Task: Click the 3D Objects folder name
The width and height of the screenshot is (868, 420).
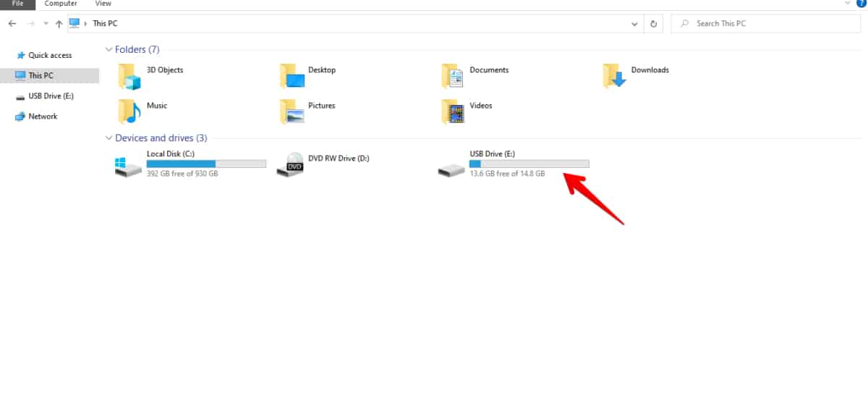Action: pyautogui.click(x=165, y=70)
